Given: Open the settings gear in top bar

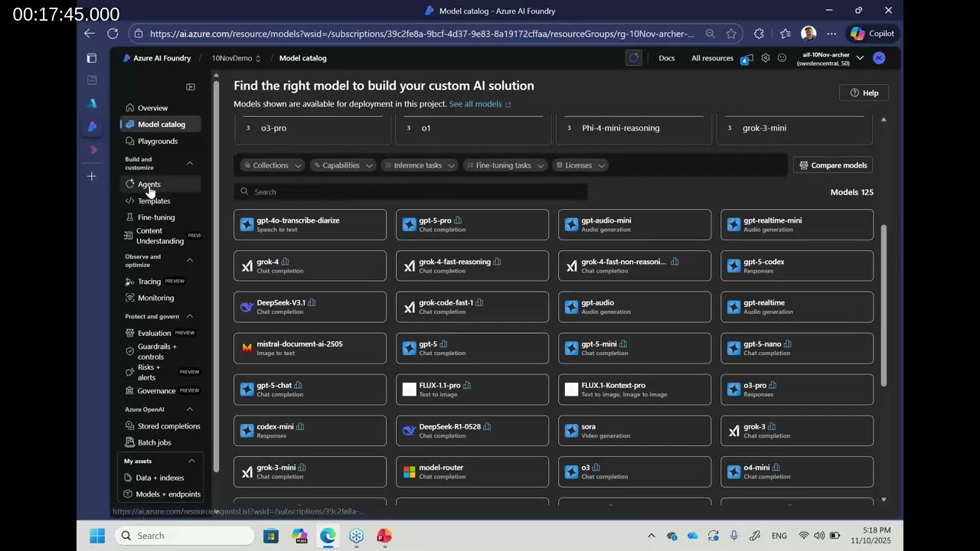Looking at the screenshot, I should [765, 58].
